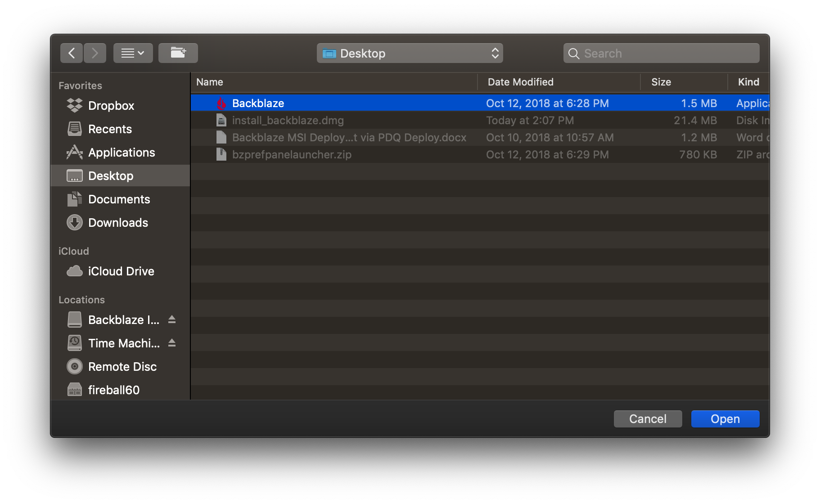Screen dimensions: 820x504
Task: Open the Desktop location popup menu
Action: 410,53
